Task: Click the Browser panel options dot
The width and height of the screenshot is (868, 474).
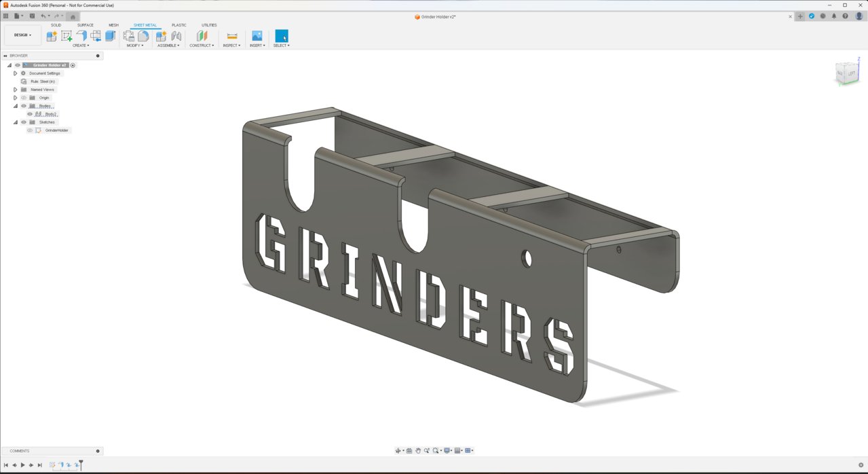Action: pyautogui.click(x=98, y=56)
